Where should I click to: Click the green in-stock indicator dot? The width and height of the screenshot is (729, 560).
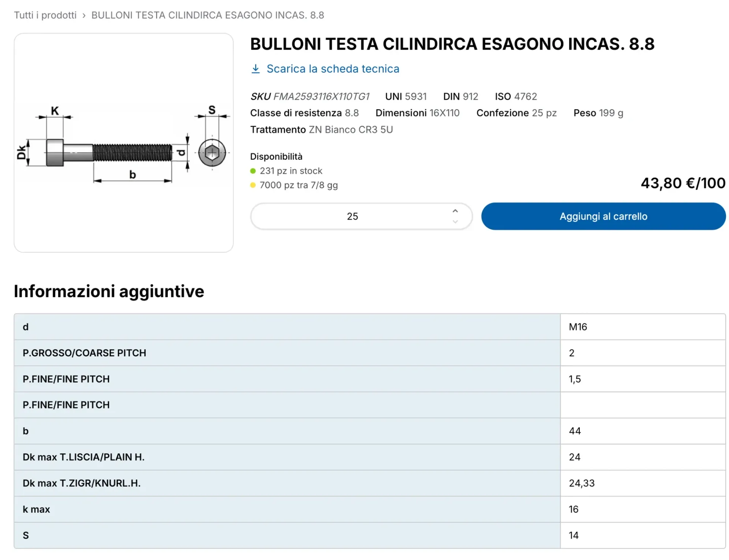tap(253, 171)
